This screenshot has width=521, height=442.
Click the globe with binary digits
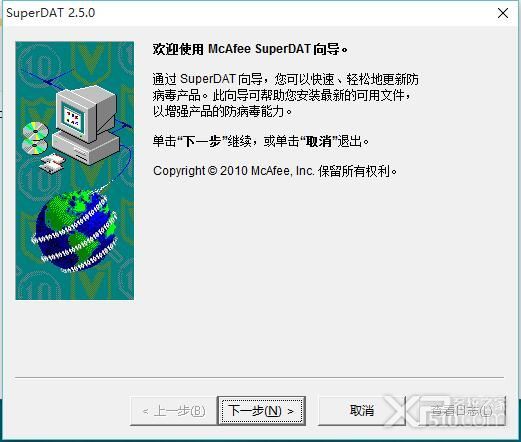pyautogui.click(x=76, y=231)
